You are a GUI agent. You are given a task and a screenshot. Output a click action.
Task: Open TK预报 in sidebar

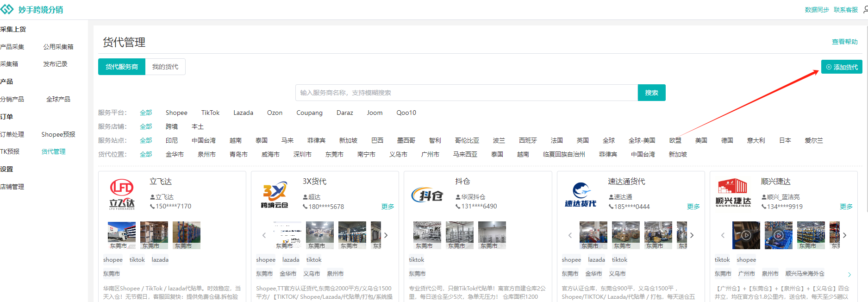click(x=10, y=151)
